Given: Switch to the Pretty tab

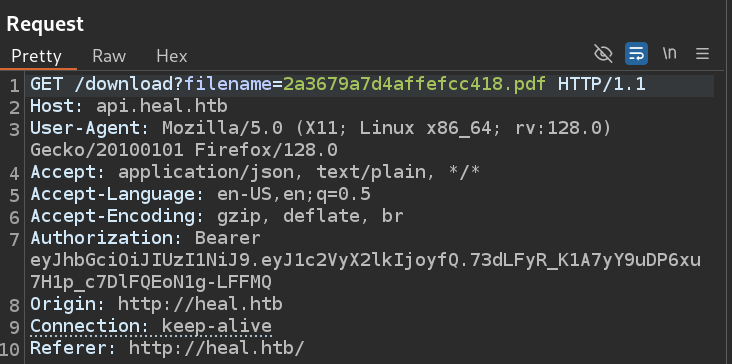Looking at the screenshot, I should pos(36,56).
